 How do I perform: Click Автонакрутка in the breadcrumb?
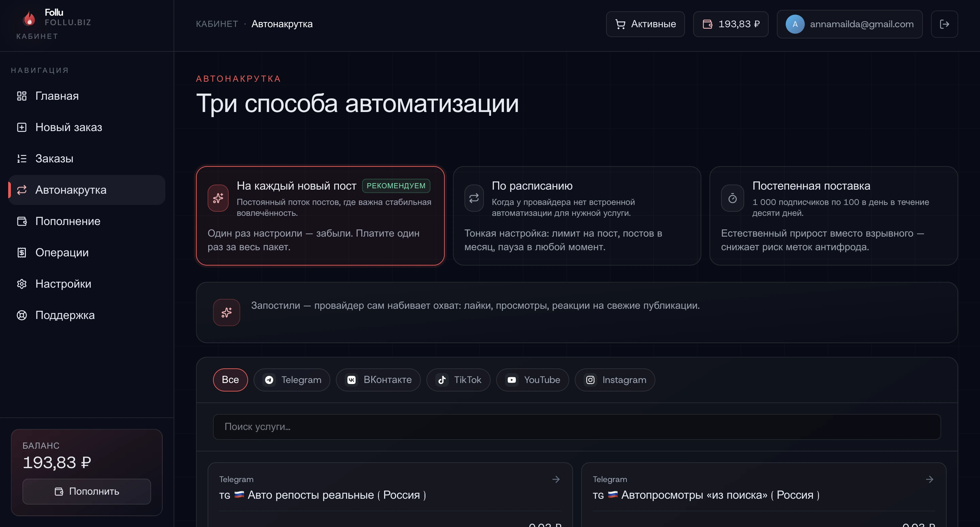(x=282, y=24)
